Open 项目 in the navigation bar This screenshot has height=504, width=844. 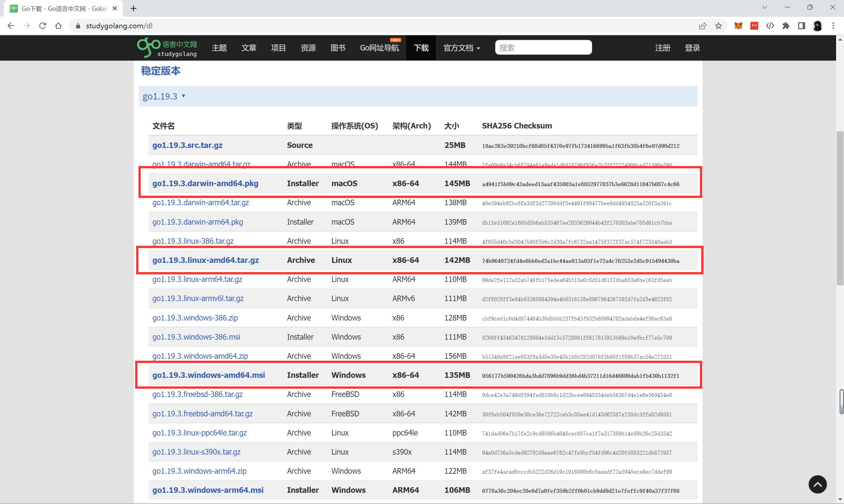point(278,48)
